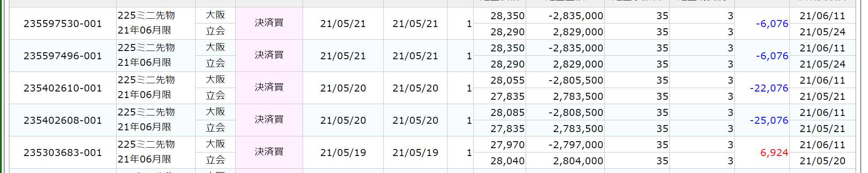
Task: Click the -6,076 profit/loss in first row
Action: pyautogui.click(x=772, y=24)
